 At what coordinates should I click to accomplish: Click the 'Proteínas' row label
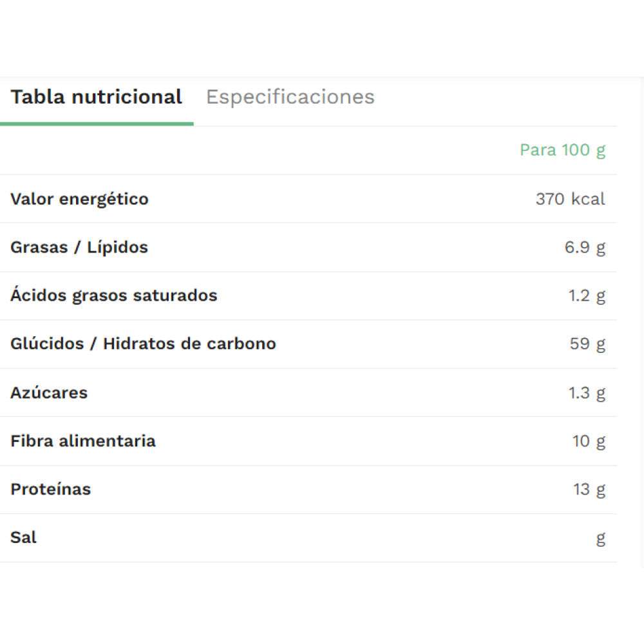click(x=51, y=489)
